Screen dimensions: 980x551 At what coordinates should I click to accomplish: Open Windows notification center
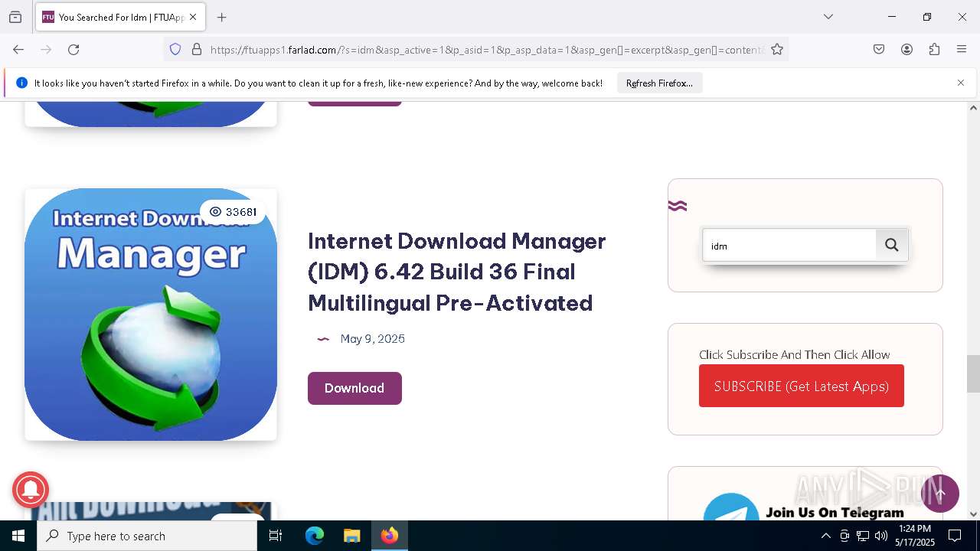[x=955, y=536]
